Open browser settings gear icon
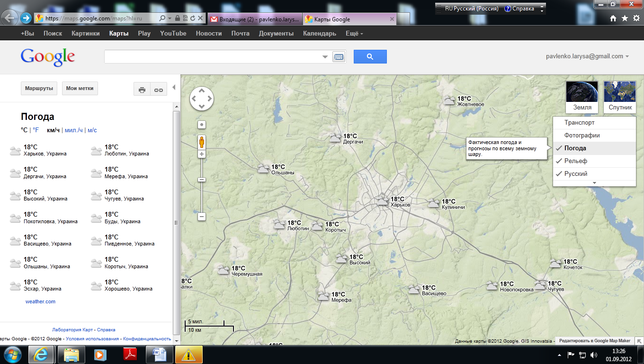This screenshot has height=364, width=644. pyautogui.click(x=635, y=18)
